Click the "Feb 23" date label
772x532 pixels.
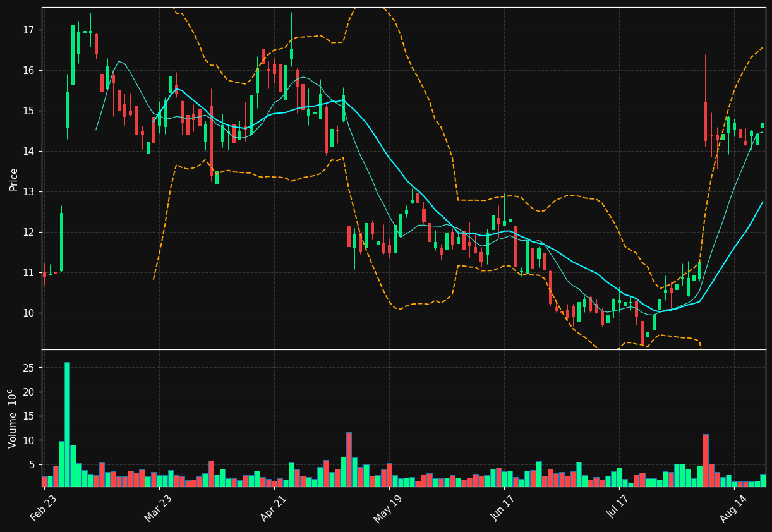click(44, 507)
